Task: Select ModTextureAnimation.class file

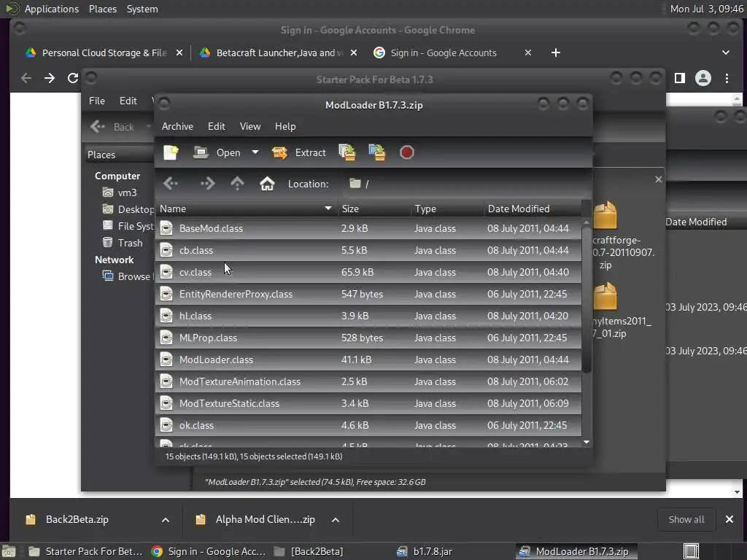Action: [368, 381]
